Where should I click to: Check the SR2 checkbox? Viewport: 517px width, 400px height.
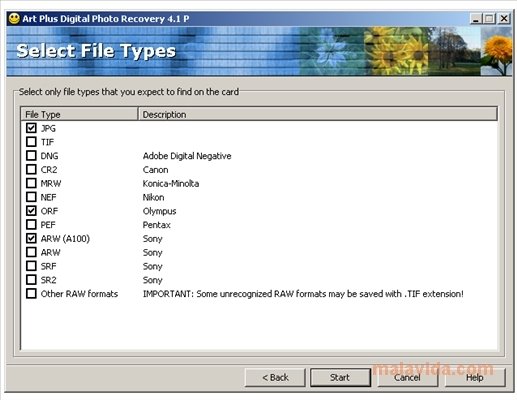31,280
